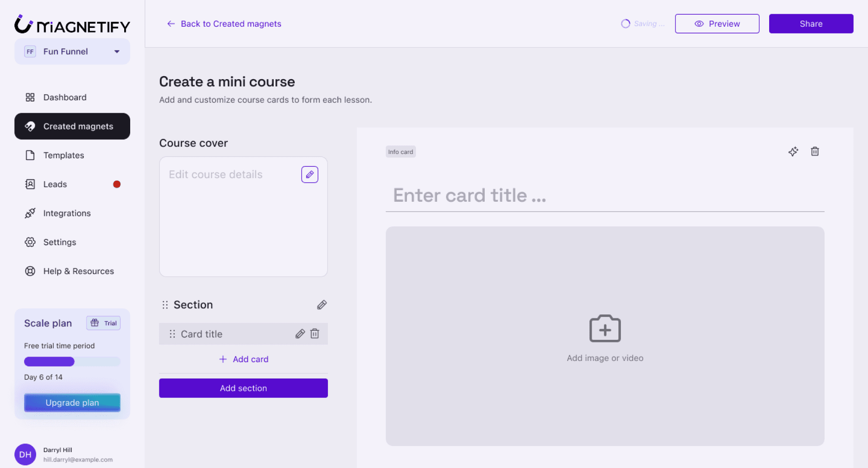Delete the info card with trash icon
Image resolution: width=868 pixels, height=468 pixels.
coord(815,151)
